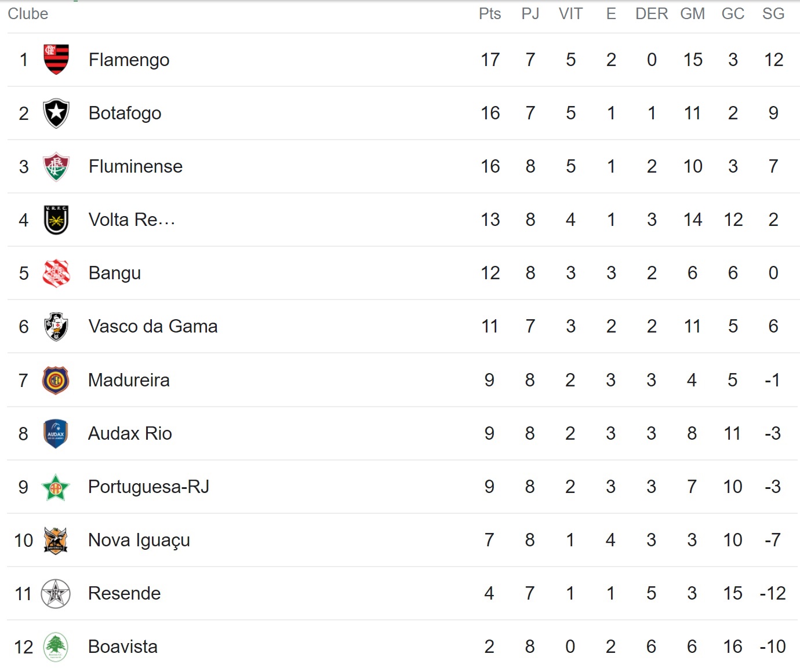Click the Portuguesa-RJ green star crest
Viewport: 800px width, 672px height.
pyautogui.click(x=56, y=487)
